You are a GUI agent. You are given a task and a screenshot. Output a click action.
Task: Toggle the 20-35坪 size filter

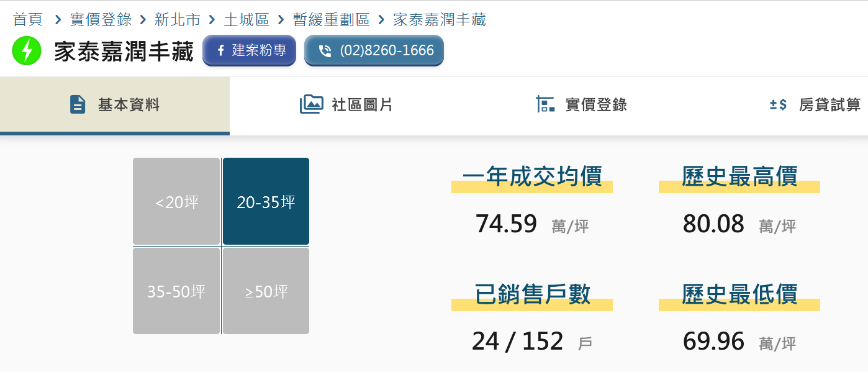click(x=266, y=202)
